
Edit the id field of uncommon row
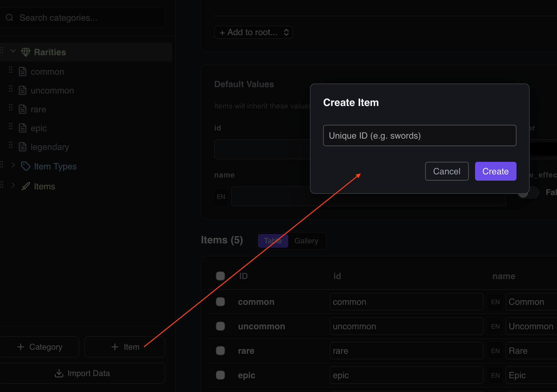pos(406,326)
